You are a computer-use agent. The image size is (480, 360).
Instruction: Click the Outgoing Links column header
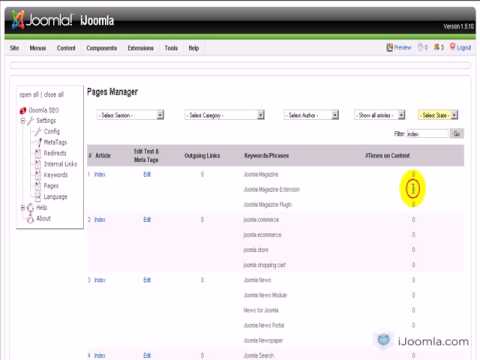coord(202,156)
